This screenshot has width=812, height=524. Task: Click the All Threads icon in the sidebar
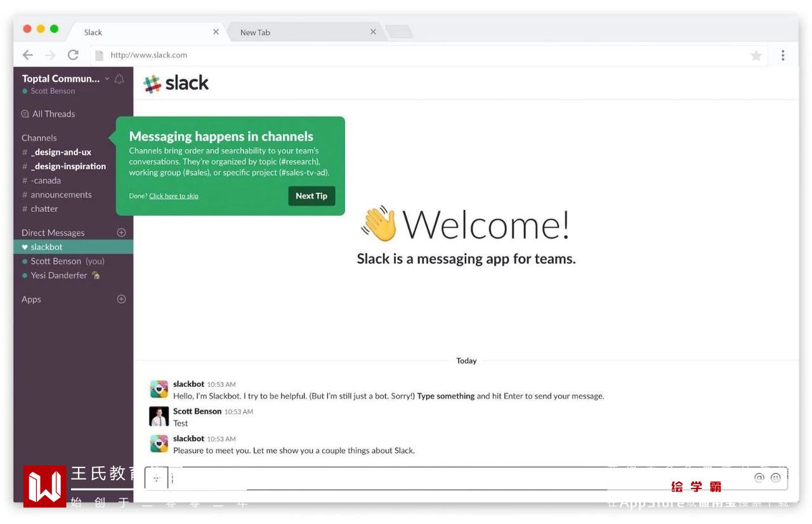pos(25,114)
